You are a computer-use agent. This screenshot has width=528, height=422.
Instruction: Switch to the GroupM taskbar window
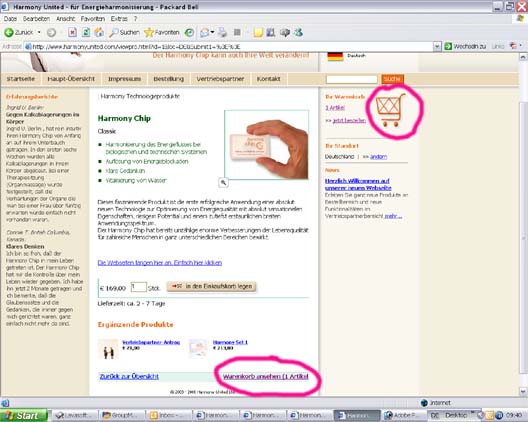[123, 416]
